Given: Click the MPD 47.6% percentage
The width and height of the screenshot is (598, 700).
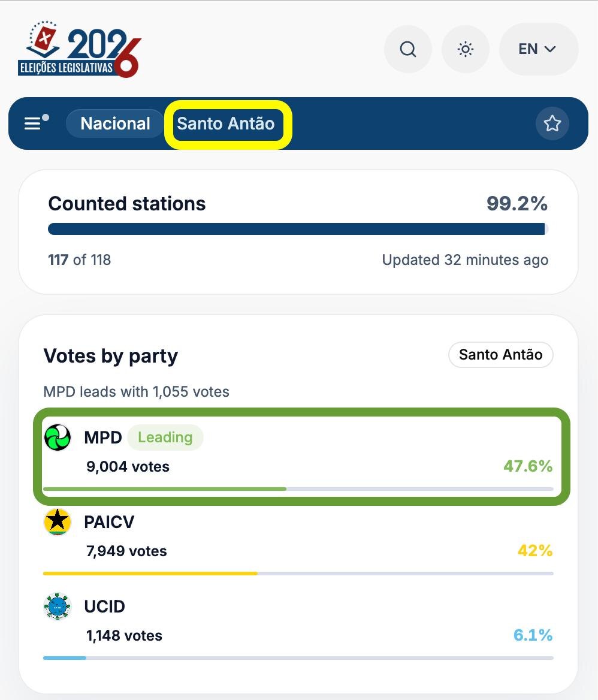Looking at the screenshot, I should 528,466.
